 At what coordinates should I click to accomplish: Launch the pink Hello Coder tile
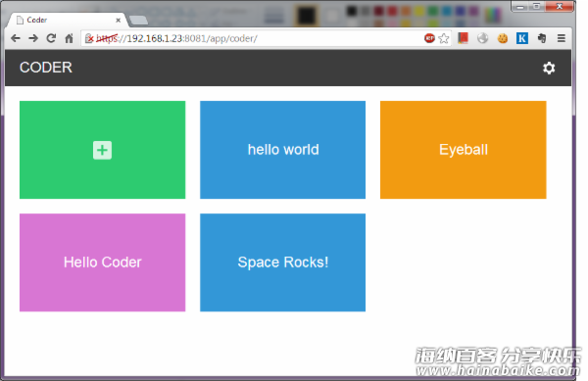coord(102,262)
